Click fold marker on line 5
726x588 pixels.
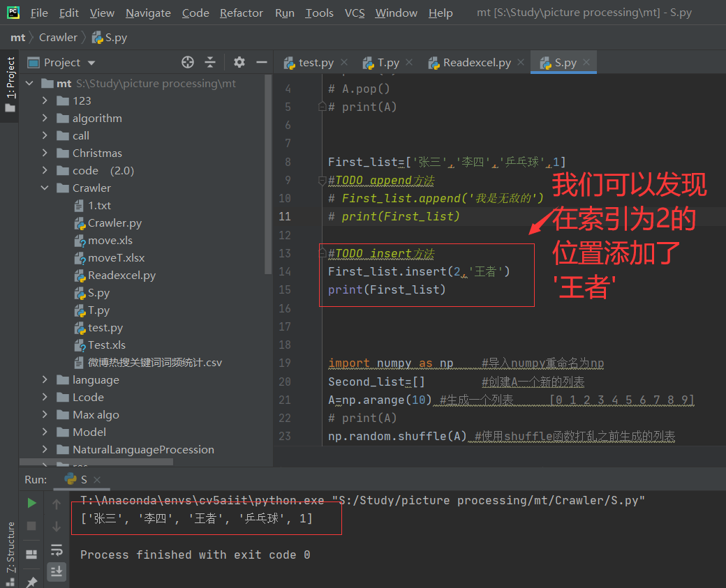[323, 107]
